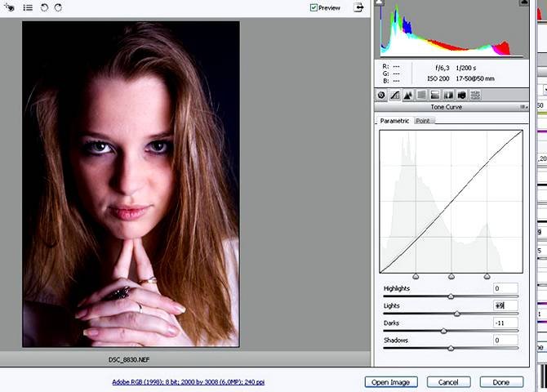Cancel the Camera Raw dialog
Screen dimensions: 547x392
(448, 381)
